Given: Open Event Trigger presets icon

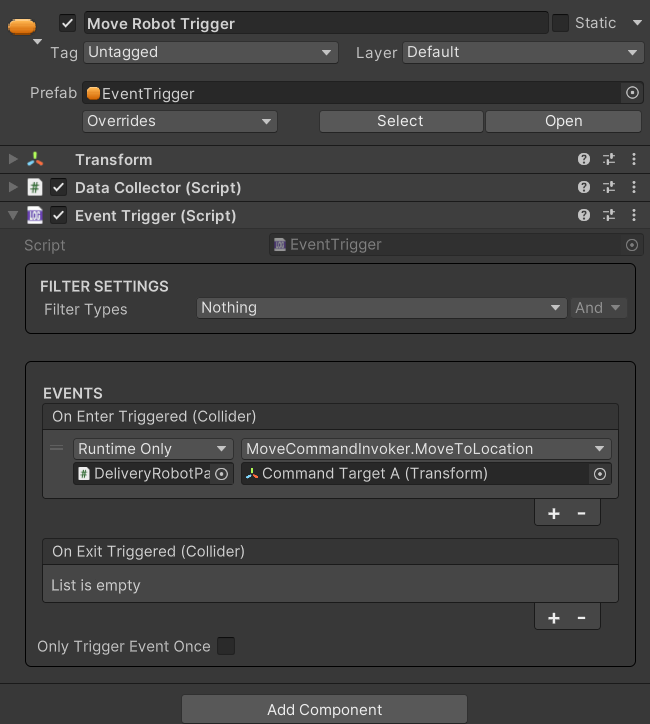Looking at the screenshot, I should 609,215.
